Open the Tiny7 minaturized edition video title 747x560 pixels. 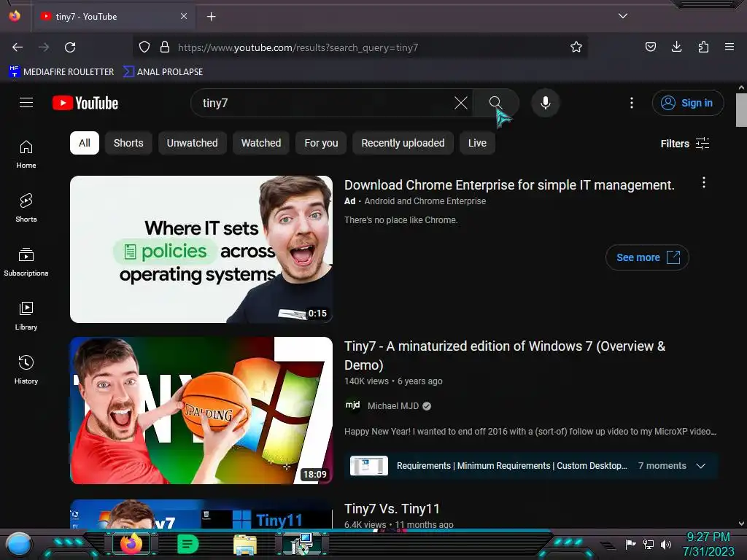coord(505,355)
